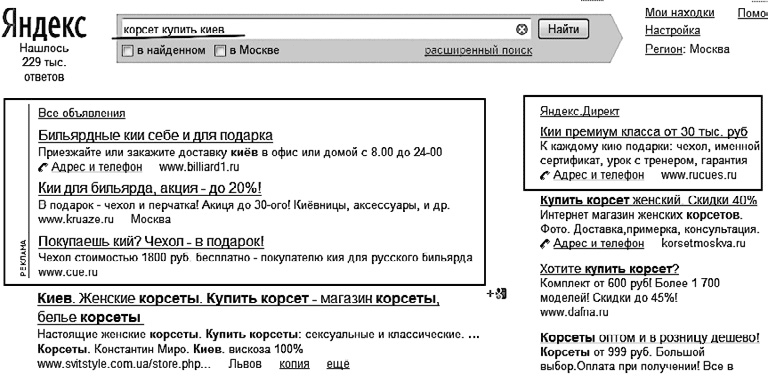This screenshot has height=376, width=768.
Task: Change Регион setting link
Action: [663, 49]
